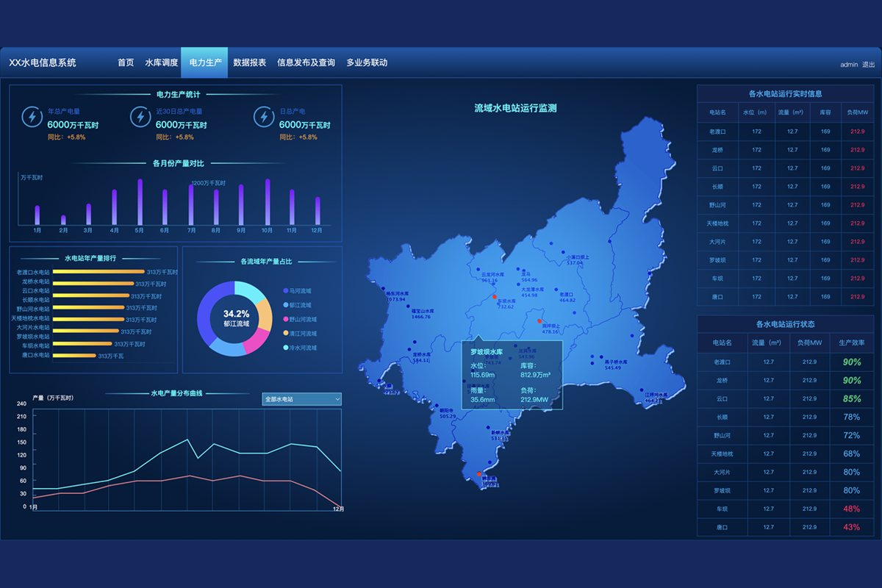Screen dimensions: 882x588
Task: Toggle 冷水河流域 legend entry
Action: point(301,348)
